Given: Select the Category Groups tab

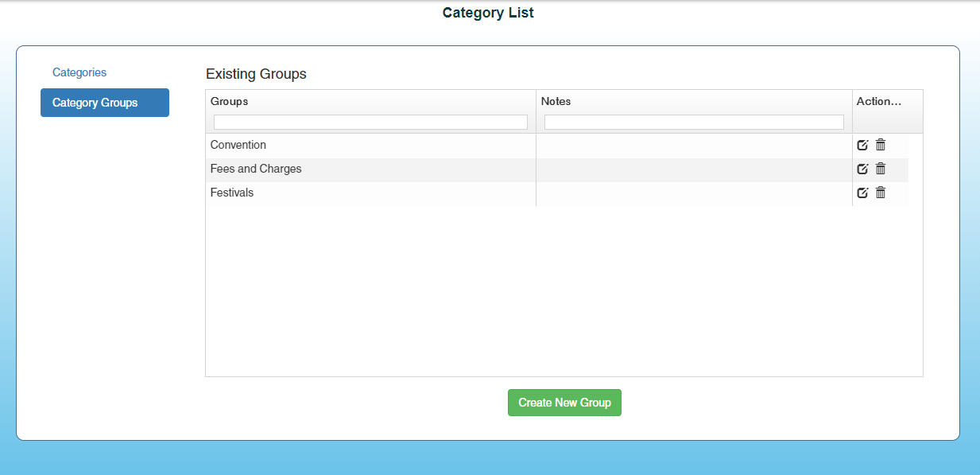Looking at the screenshot, I should click(104, 103).
